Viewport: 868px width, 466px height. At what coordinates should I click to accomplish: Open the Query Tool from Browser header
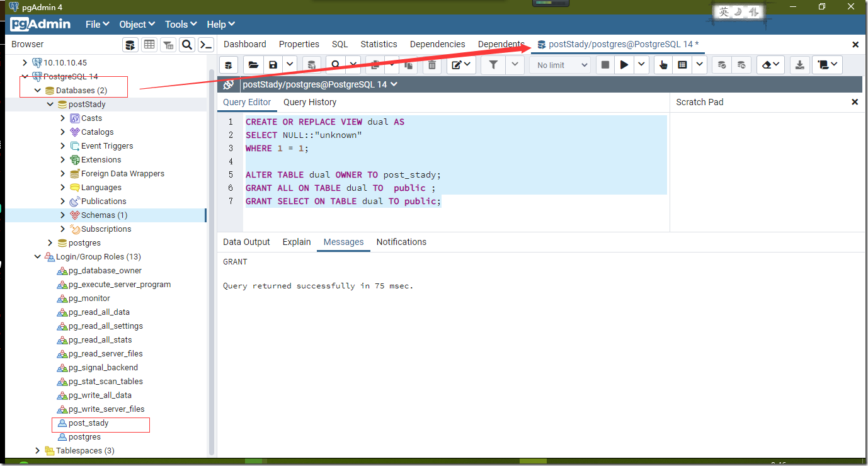[130, 44]
